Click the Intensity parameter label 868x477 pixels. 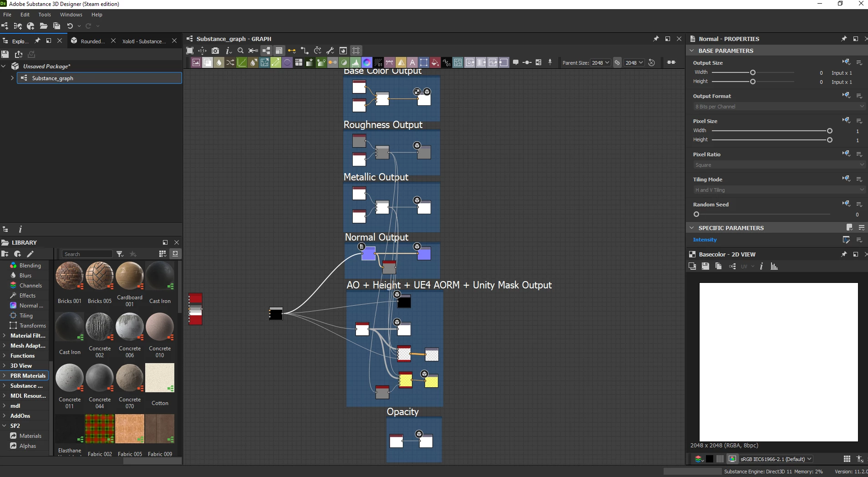point(705,240)
